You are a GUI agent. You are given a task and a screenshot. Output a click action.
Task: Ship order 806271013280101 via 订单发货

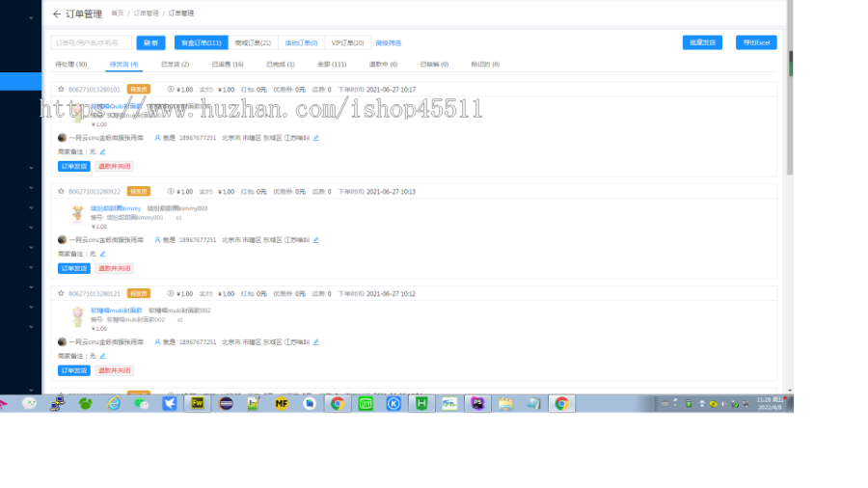74,166
